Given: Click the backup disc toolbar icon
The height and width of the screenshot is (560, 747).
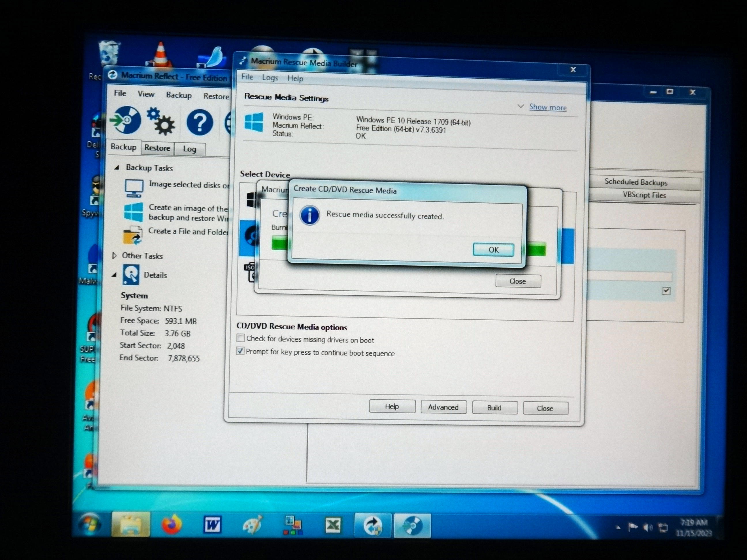Looking at the screenshot, I should coord(125,120).
